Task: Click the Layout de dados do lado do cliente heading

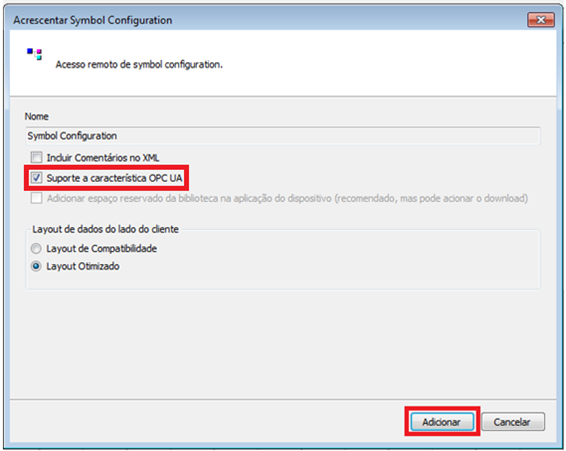Action: [x=105, y=229]
